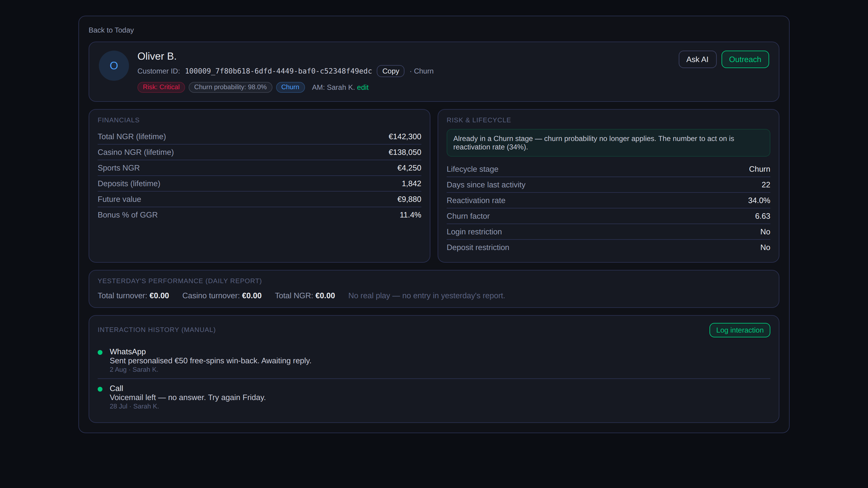
Task: Click Total NGR €0.00 in daily report
Action: pos(325,296)
